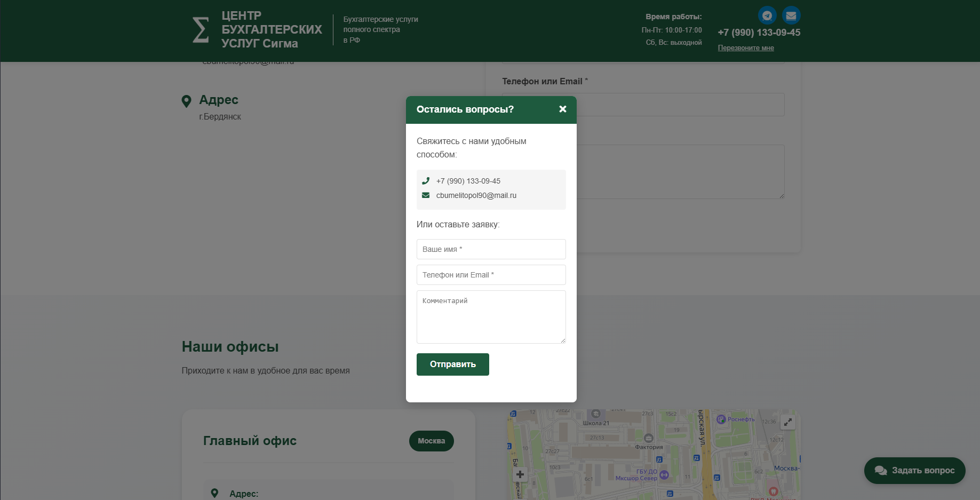Open the Telegram icon in header
The image size is (980, 500).
[x=767, y=15]
